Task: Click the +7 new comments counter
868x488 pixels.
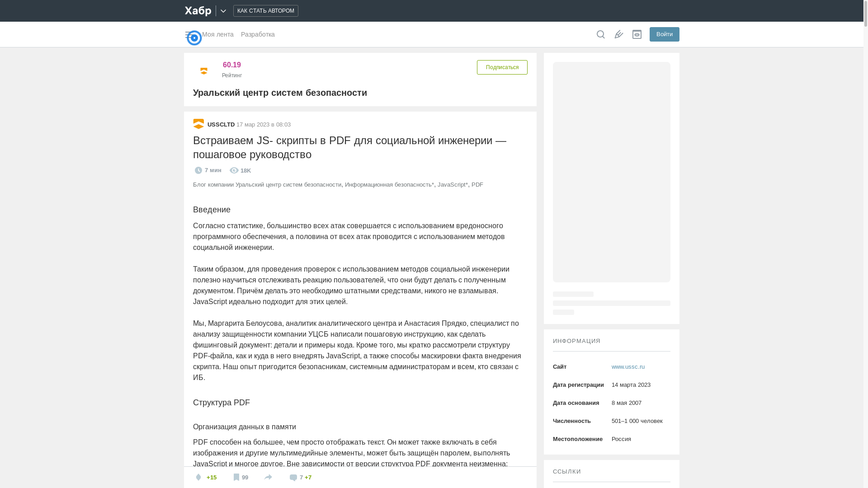Action: [x=308, y=478]
